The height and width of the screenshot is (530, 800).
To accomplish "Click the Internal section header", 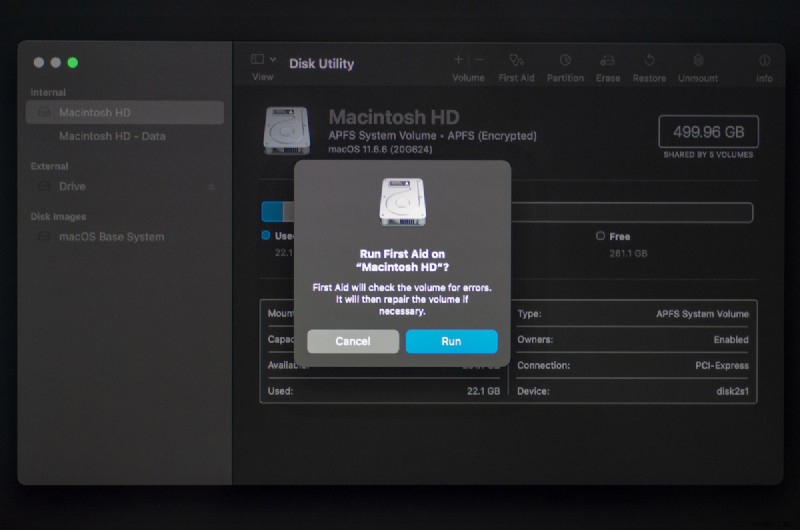I will pyautogui.click(x=48, y=92).
